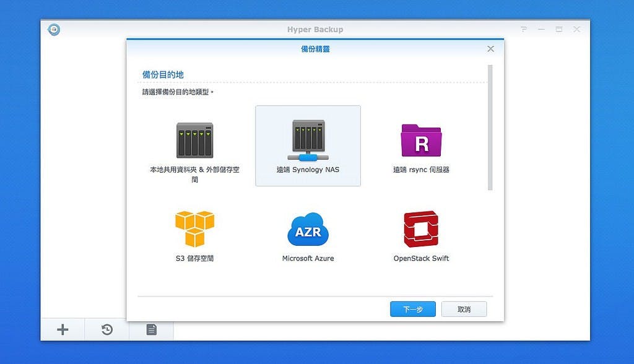Click the 下一步 (Next) button

[x=413, y=310]
